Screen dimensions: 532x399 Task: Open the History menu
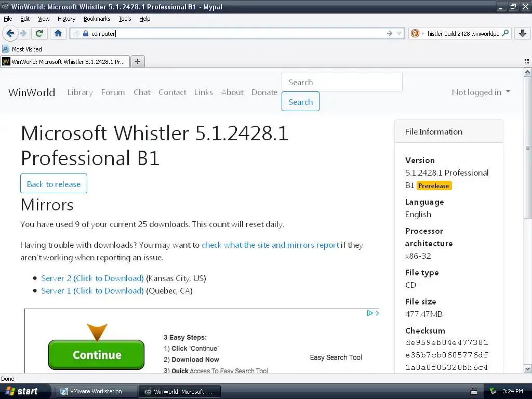pos(66,19)
